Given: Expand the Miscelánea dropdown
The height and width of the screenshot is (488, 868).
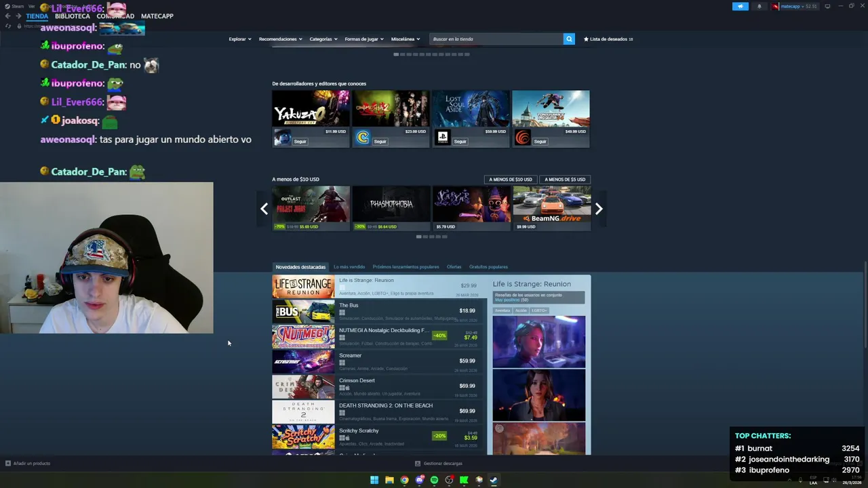Looking at the screenshot, I should (x=406, y=39).
